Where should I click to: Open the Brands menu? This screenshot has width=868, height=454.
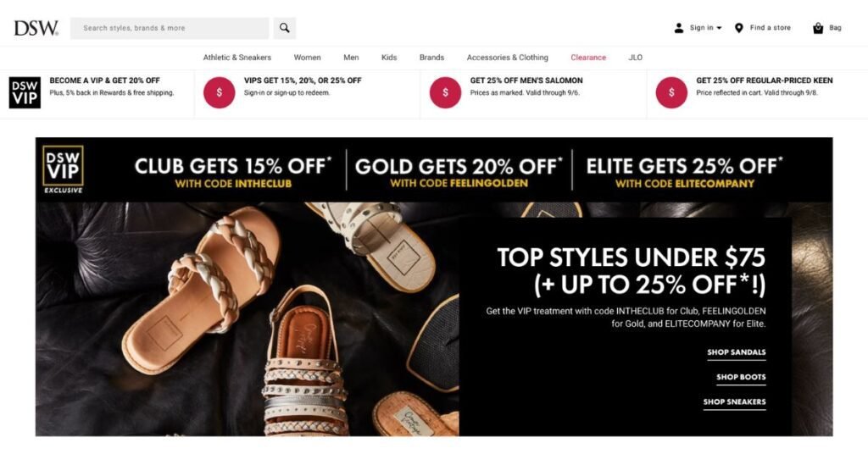click(x=431, y=58)
